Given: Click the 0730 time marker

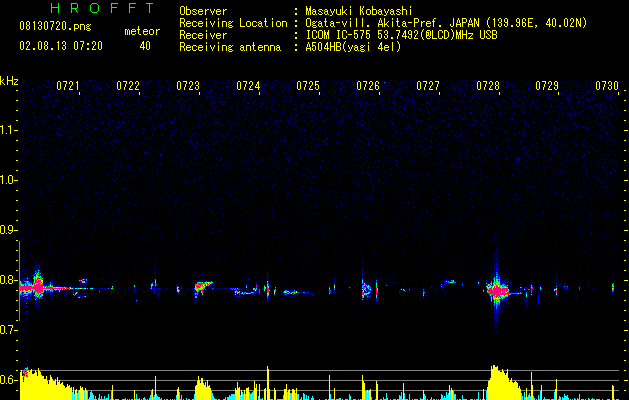Looking at the screenshot, I should pyautogui.click(x=607, y=86).
